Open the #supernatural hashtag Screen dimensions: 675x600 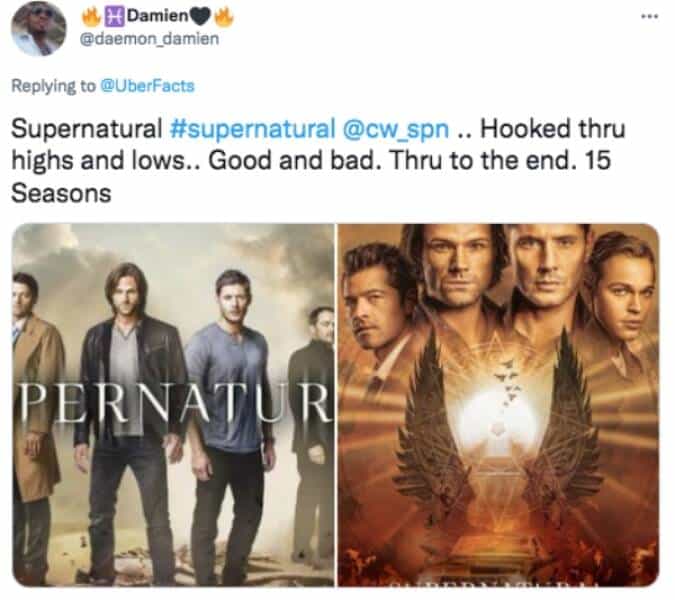coord(252,129)
